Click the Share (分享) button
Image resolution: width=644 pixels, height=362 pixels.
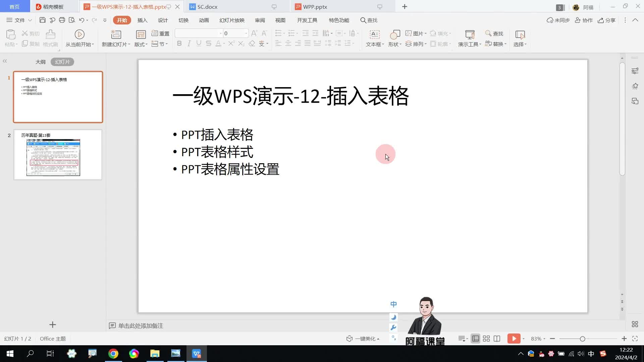pyautogui.click(x=606, y=20)
